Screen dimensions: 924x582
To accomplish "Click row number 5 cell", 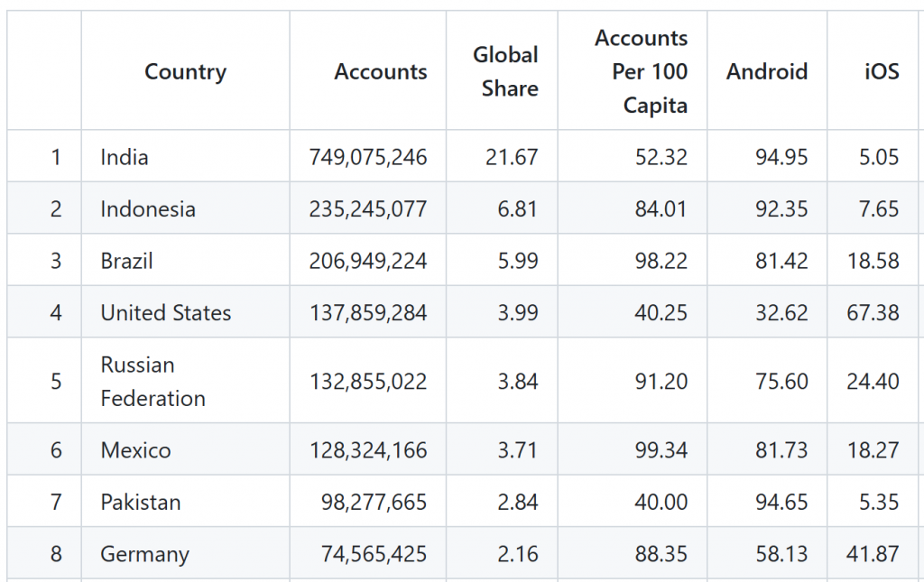I will click(x=56, y=382).
